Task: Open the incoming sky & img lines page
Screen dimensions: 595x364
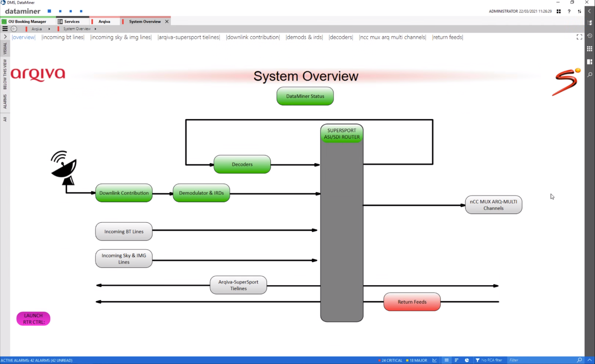Action: tap(121, 37)
